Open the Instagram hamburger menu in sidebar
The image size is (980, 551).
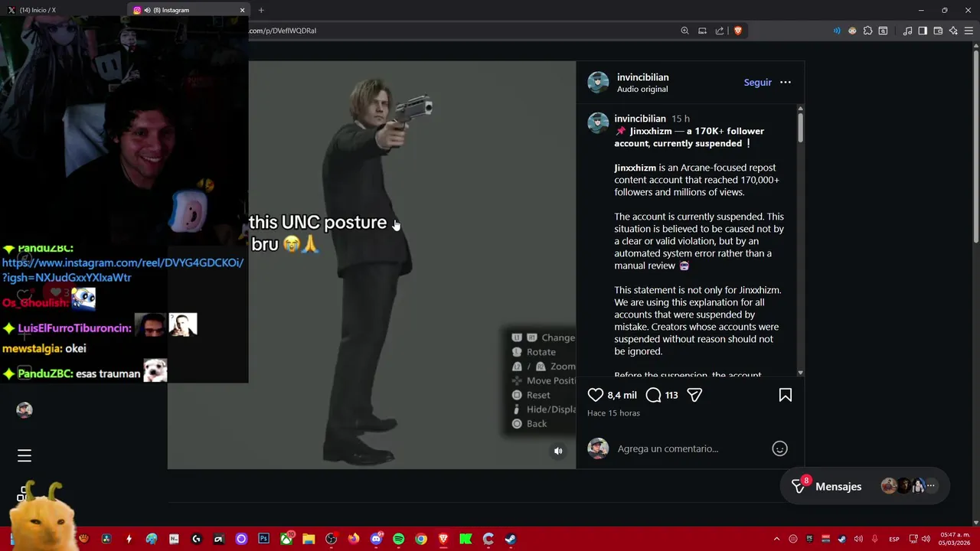pos(24,456)
